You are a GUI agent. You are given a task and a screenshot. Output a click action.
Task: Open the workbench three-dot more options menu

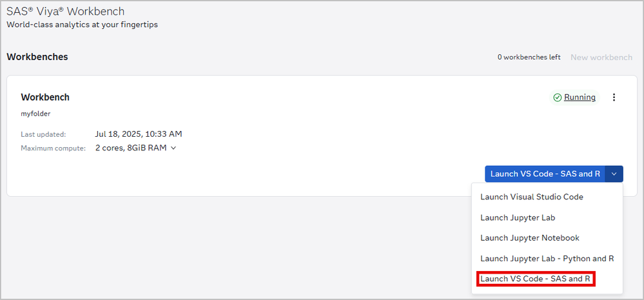click(614, 97)
